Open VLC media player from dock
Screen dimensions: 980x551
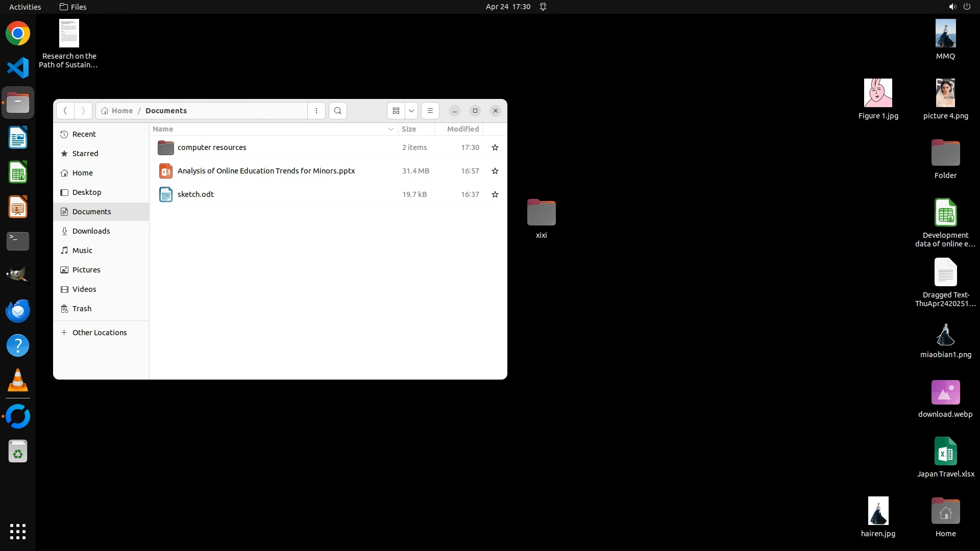18,381
